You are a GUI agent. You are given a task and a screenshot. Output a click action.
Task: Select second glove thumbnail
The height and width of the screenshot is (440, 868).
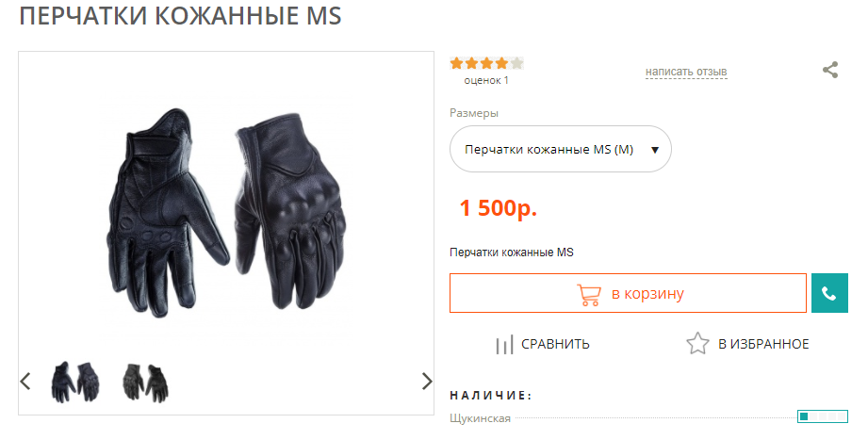[x=145, y=382]
